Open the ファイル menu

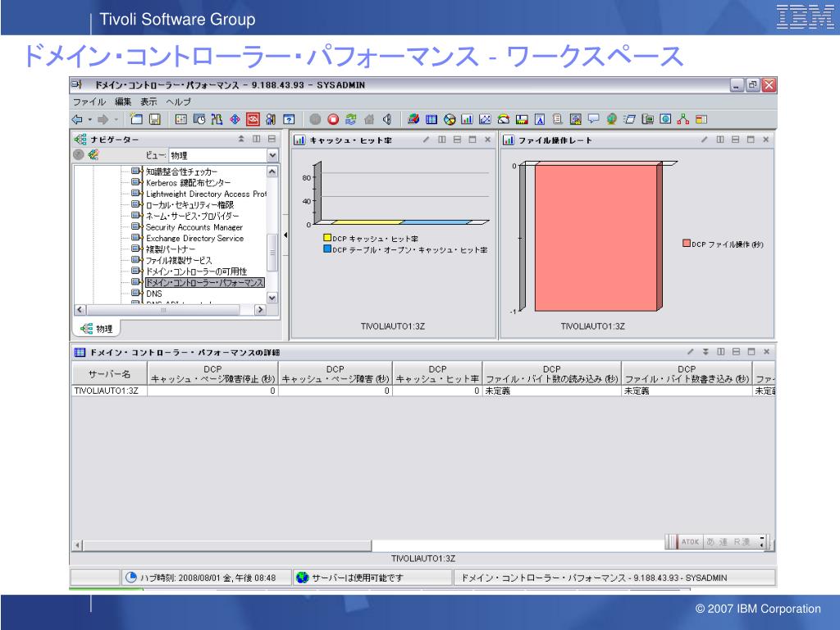point(89,102)
